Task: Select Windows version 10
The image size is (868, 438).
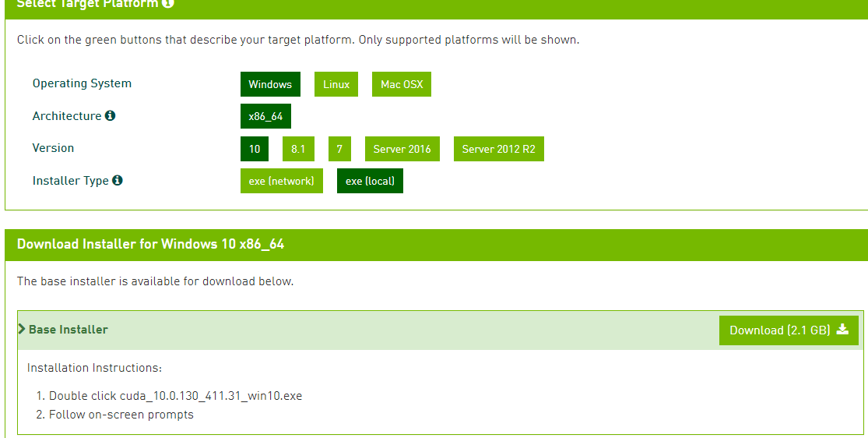Action: [x=255, y=149]
